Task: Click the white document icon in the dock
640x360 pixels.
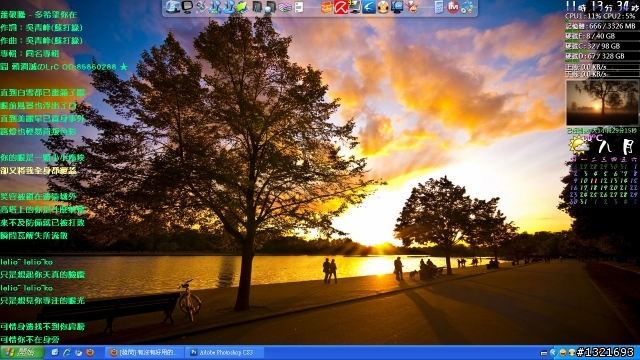Action: (299, 7)
